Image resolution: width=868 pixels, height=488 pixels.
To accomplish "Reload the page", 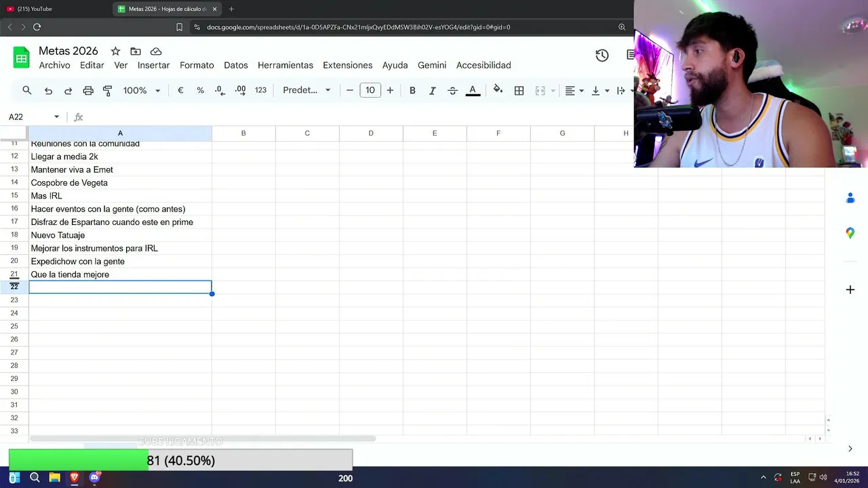I will (x=37, y=27).
